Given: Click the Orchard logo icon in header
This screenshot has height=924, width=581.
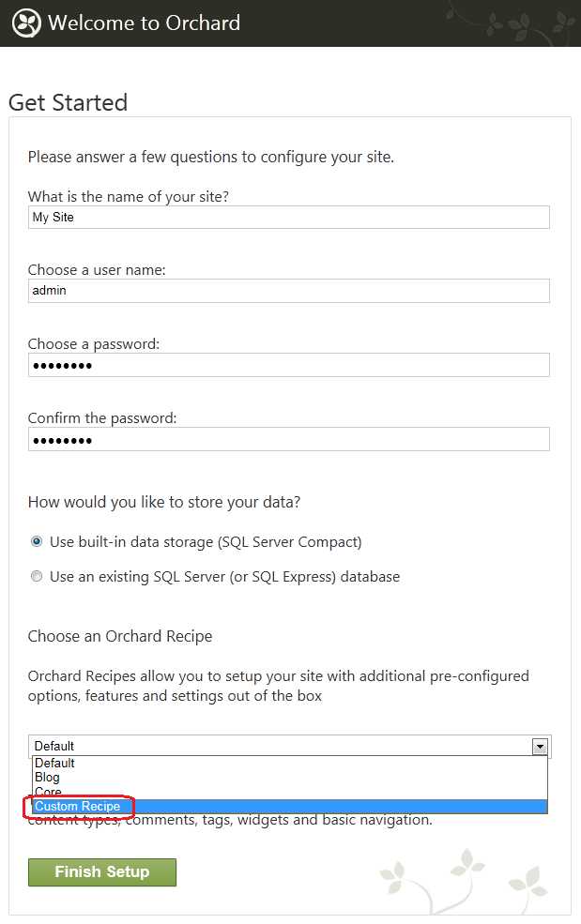Looking at the screenshot, I should (26, 23).
